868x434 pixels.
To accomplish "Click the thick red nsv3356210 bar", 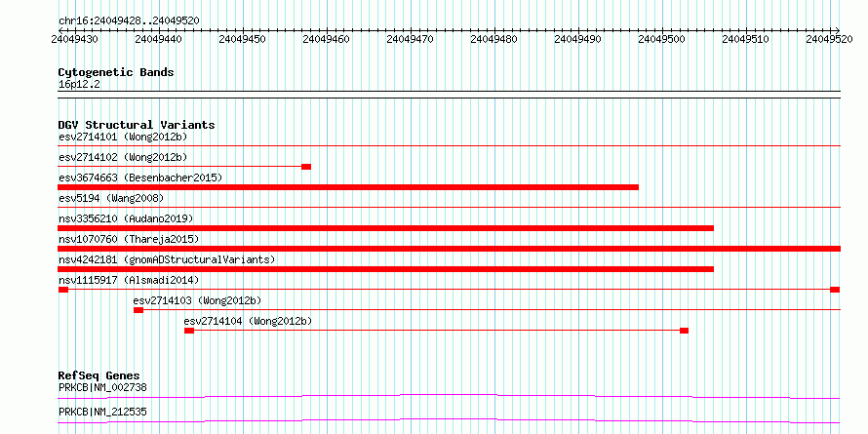I will [386, 228].
